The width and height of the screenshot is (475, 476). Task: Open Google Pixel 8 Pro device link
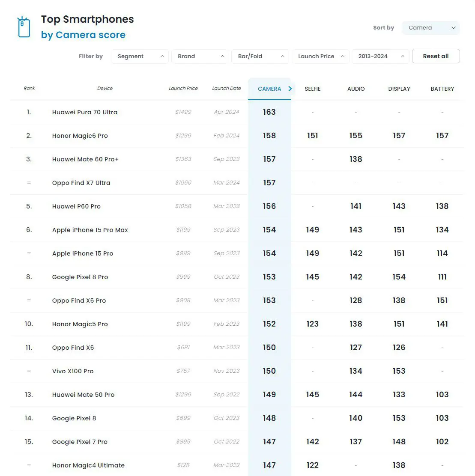(x=80, y=277)
